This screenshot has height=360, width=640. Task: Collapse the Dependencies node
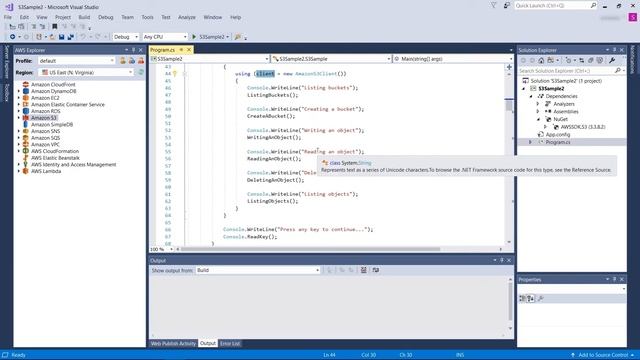coord(531,96)
